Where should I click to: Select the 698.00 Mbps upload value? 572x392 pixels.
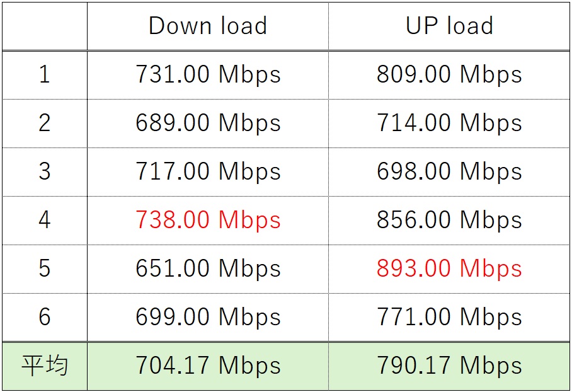pos(449,171)
